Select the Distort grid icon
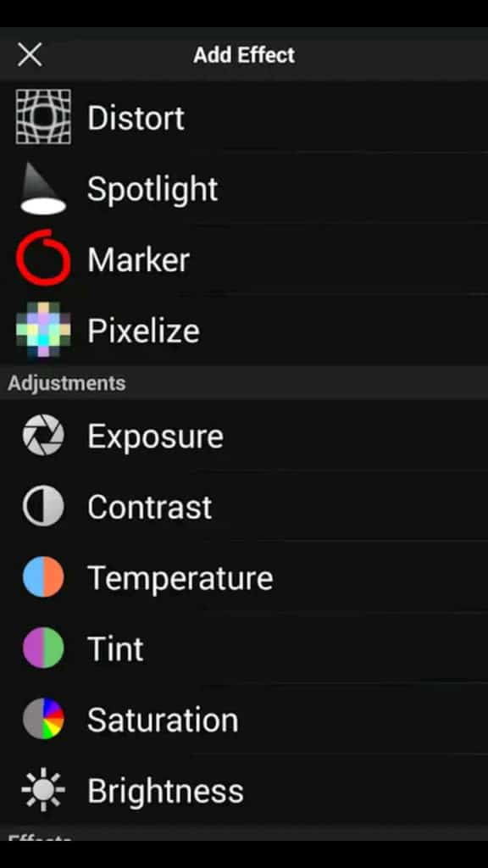Viewport: 488px width, 868px height. (x=43, y=117)
